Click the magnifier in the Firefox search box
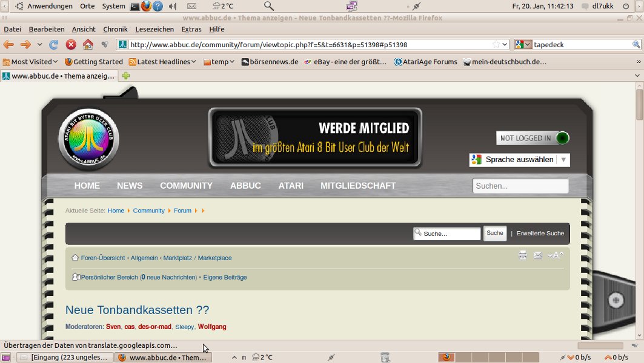Screen dimensions: 644x363 [x=636, y=44]
